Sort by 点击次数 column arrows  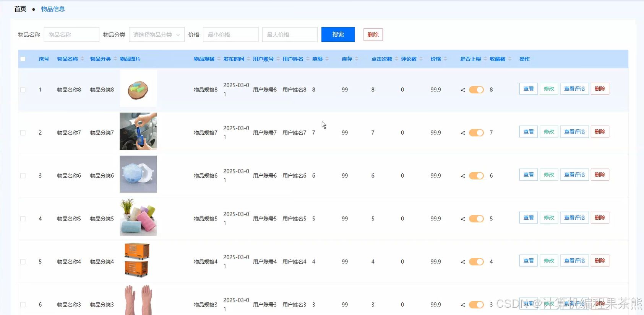tap(396, 59)
